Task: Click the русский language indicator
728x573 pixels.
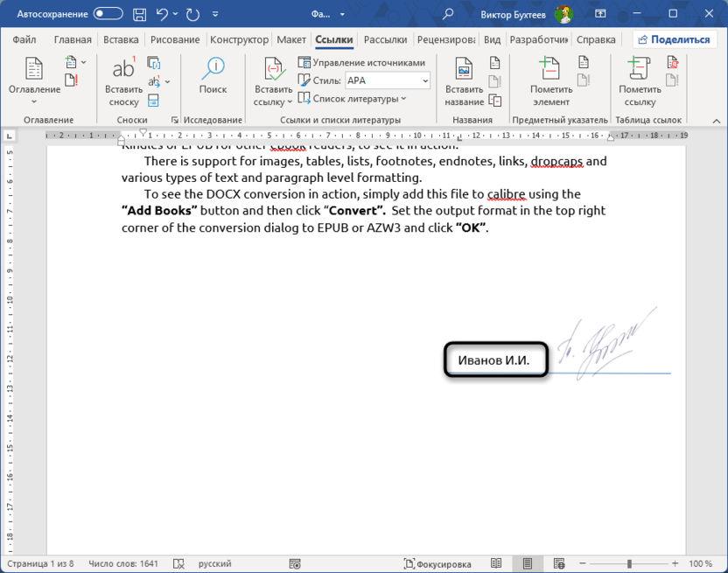Action: tap(215, 563)
